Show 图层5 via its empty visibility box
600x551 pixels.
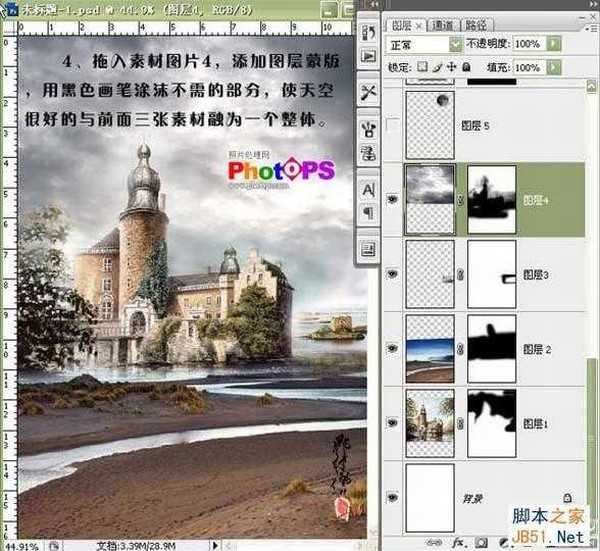(x=391, y=126)
